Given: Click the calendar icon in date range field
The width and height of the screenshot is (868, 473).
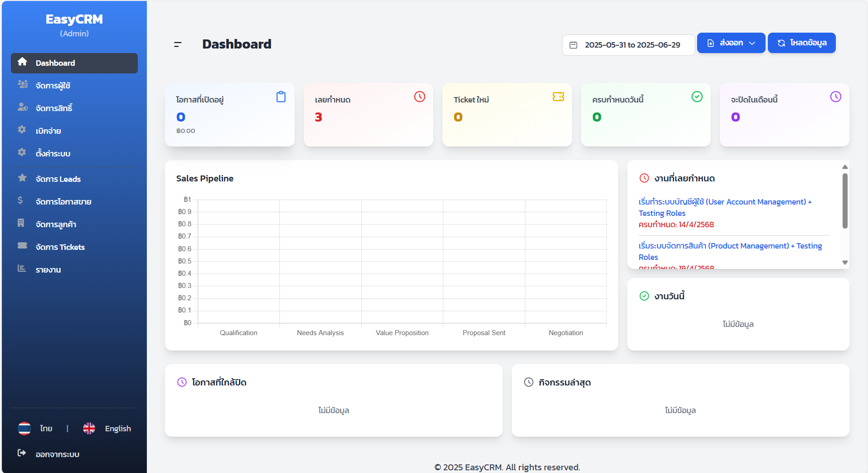Looking at the screenshot, I should pos(573,45).
